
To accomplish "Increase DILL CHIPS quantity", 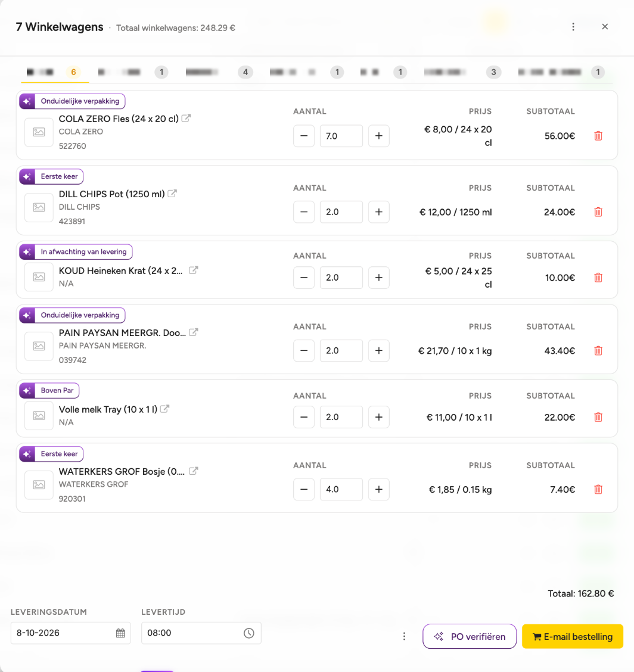I will (x=379, y=211).
